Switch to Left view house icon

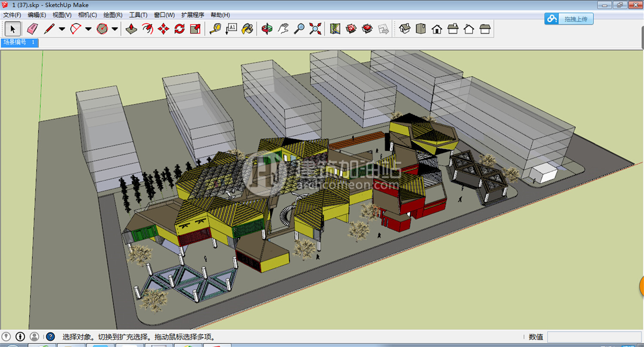(485, 29)
